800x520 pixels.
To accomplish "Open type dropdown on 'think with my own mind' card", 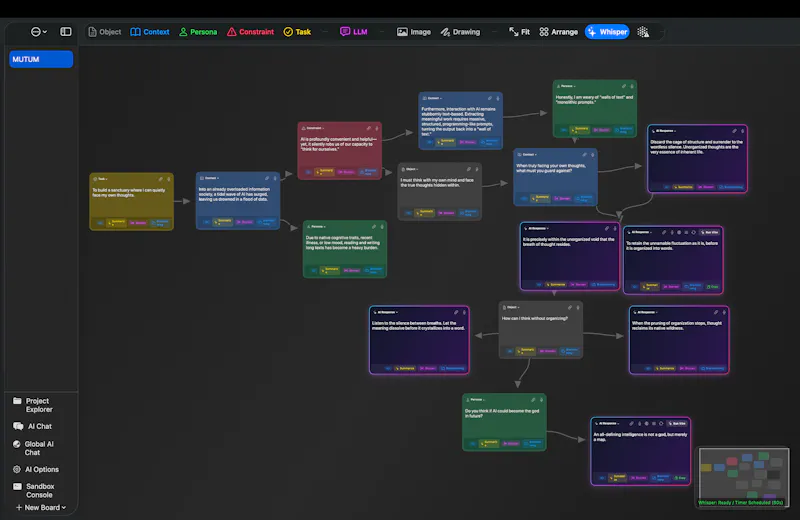I will [x=410, y=169].
